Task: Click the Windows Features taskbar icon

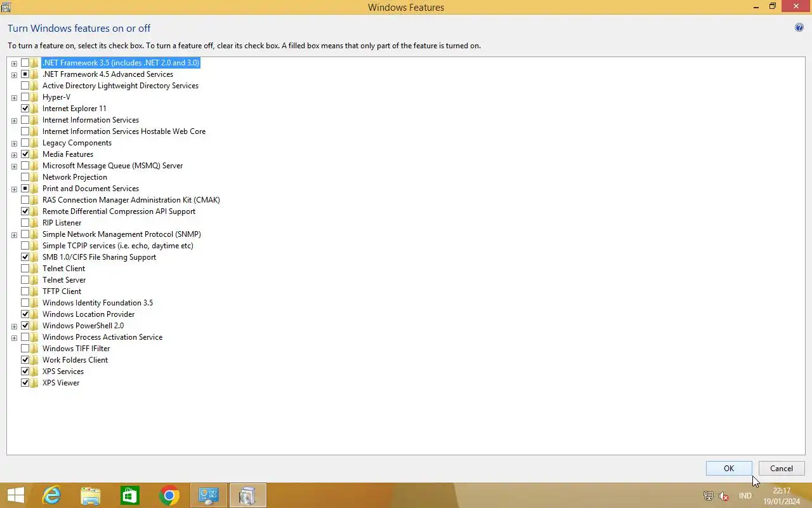Action: (248, 495)
